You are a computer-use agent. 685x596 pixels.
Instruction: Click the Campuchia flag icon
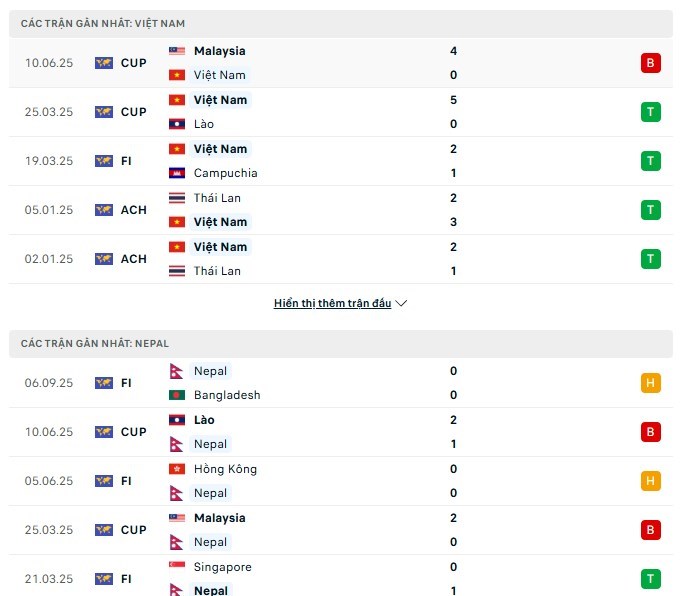click(x=177, y=173)
